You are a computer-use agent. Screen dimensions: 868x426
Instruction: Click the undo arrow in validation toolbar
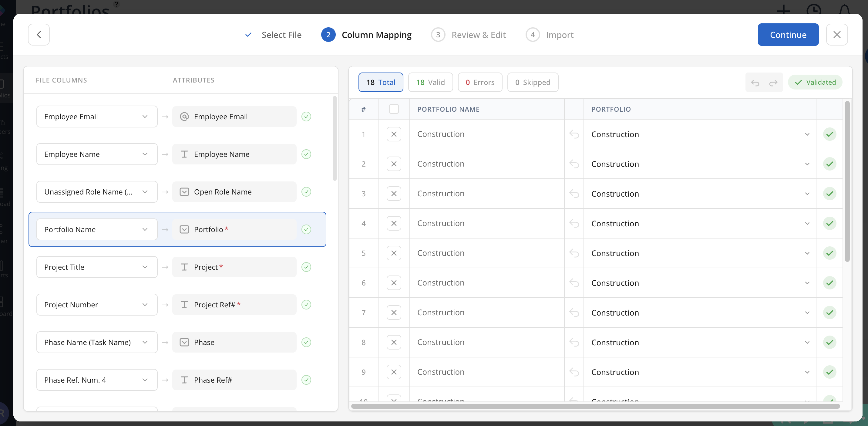755,83
